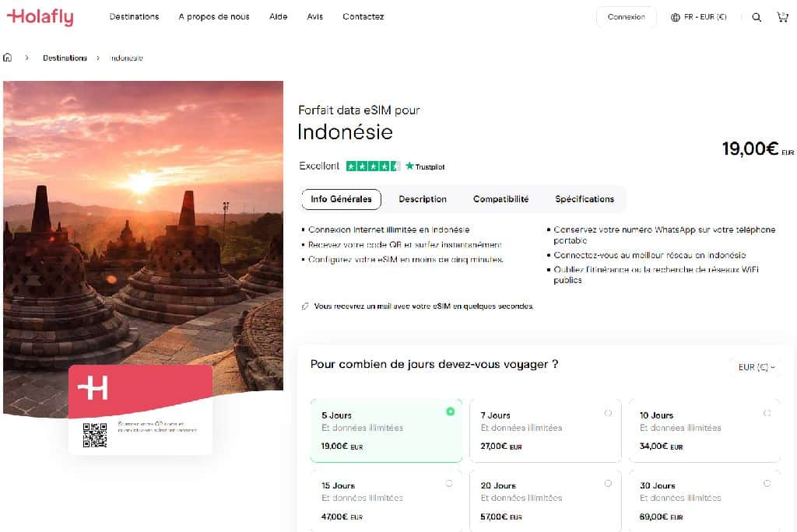Click the Holafly logo
The height and width of the screenshot is (532, 797).
point(40,16)
